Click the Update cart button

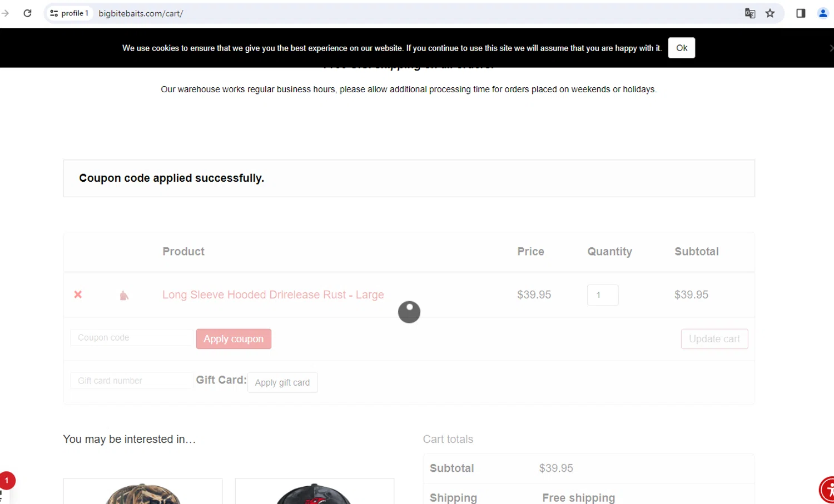tap(714, 339)
